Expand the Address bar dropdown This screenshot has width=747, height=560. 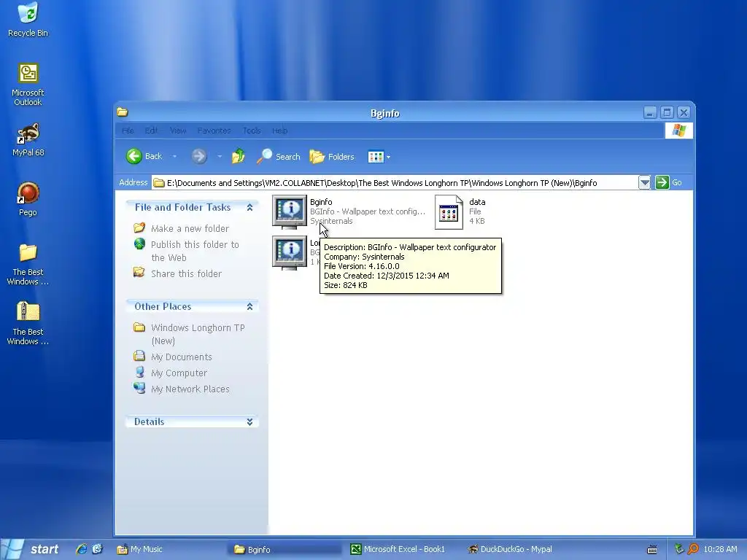click(x=644, y=182)
